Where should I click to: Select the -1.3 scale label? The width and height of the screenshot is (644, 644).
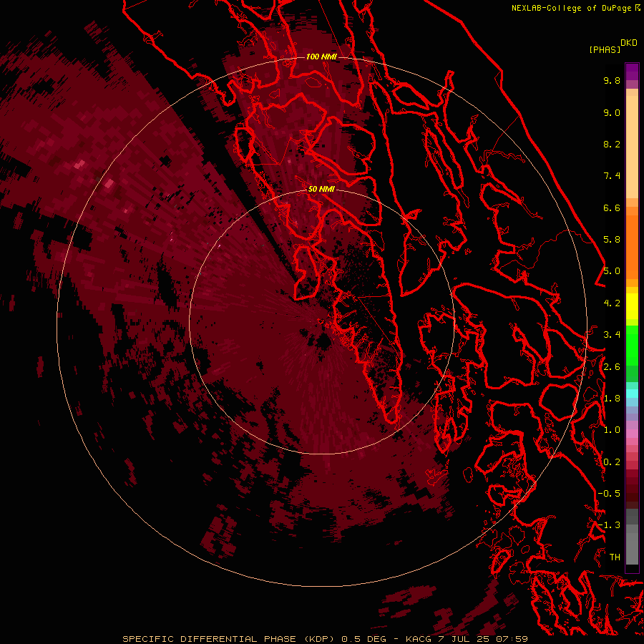coord(609,525)
